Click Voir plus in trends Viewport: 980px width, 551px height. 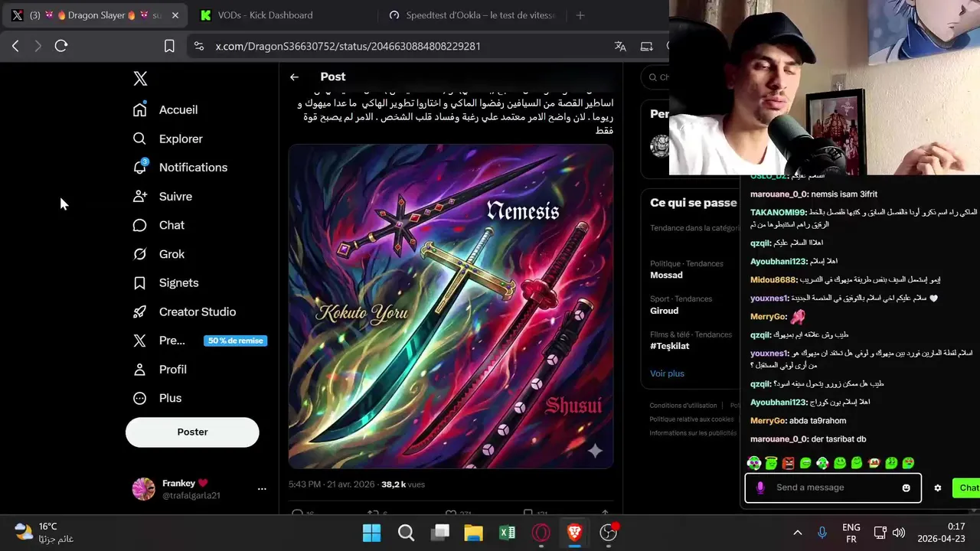[x=667, y=373]
